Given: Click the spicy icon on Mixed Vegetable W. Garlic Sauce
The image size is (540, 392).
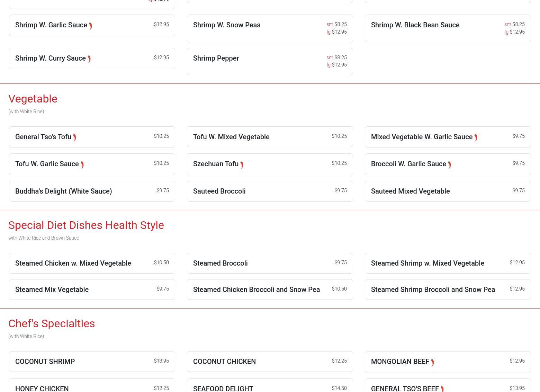Looking at the screenshot, I should (476, 138).
